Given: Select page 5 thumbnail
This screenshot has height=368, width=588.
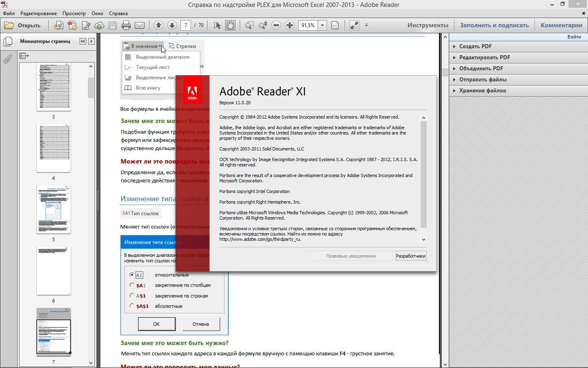Looking at the screenshot, I should point(53,209).
